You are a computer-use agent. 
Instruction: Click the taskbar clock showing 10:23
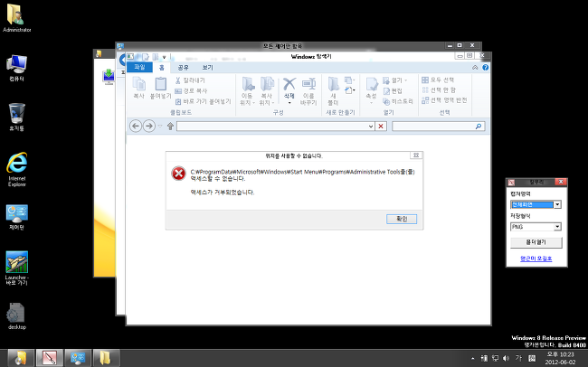(560, 358)
